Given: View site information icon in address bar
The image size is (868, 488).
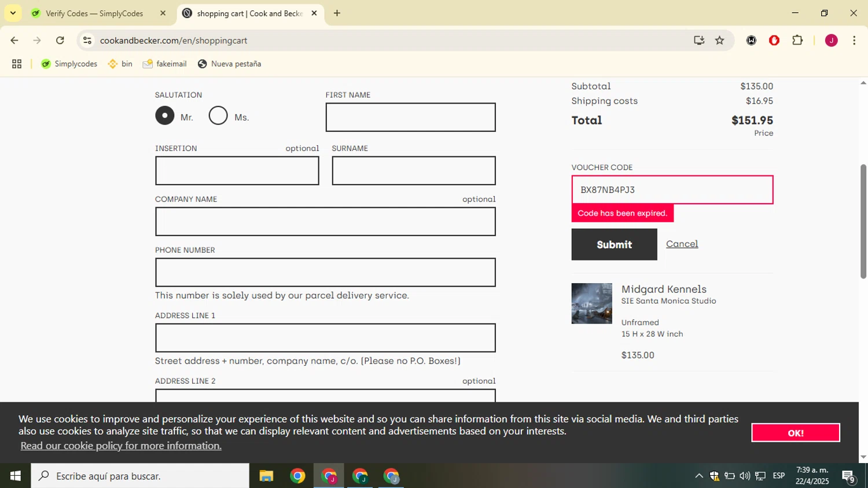Looking at the screenshot, I should pos(87,41).
